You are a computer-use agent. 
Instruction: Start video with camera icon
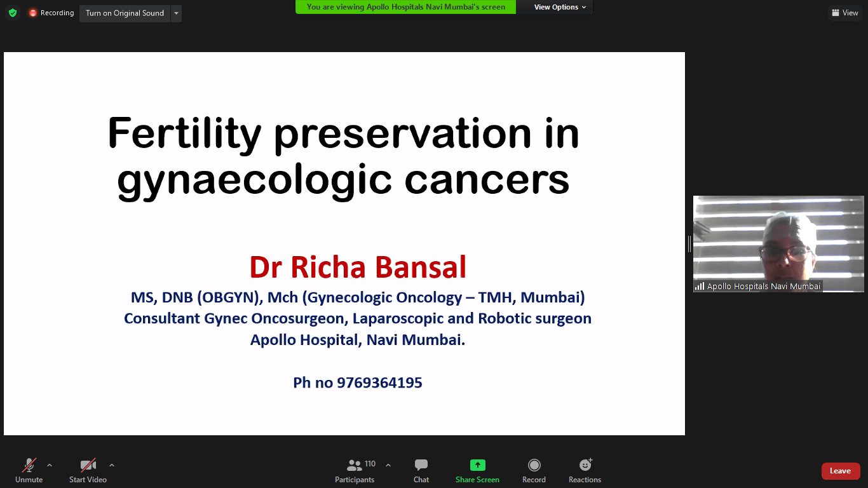[x=88, y=471]
